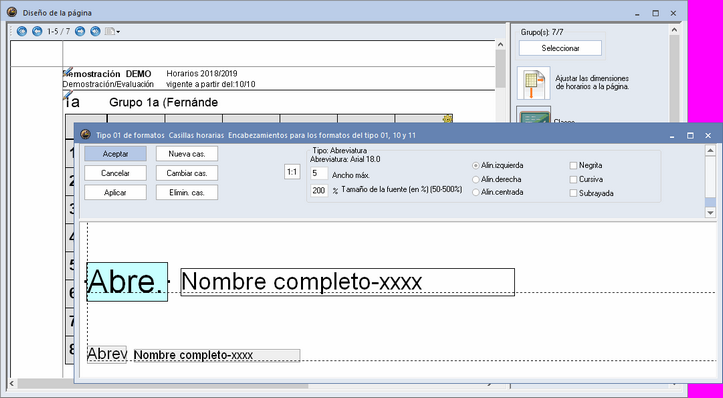This screenshot has width=723, height=398.
Task: Click the pencil icon next to 1a
Action: 68,95
